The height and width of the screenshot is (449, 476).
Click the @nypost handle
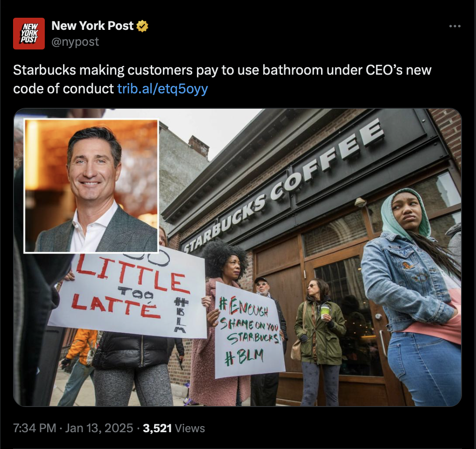(75, 42)
